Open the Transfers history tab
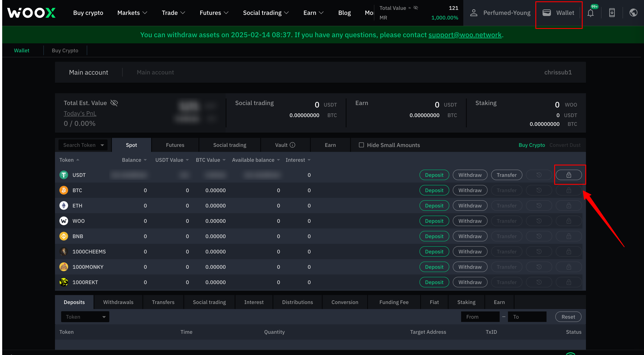 click(163, 302)
